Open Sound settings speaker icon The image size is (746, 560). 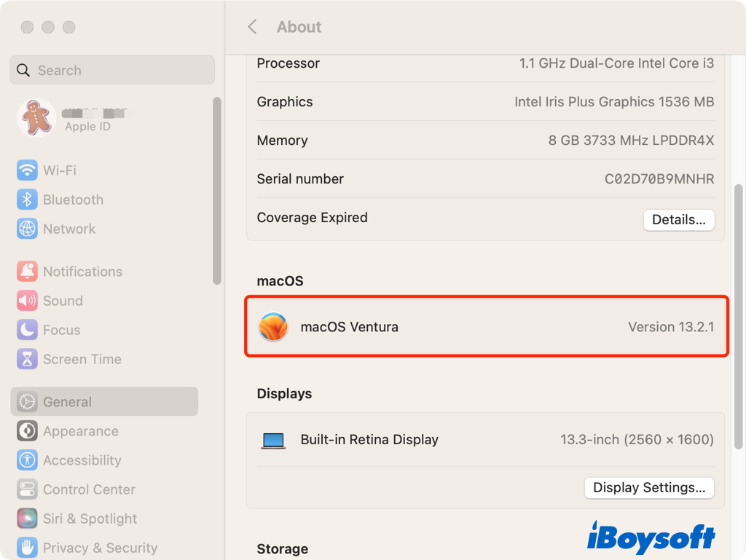pyautogui.click(x=27, y=301)
